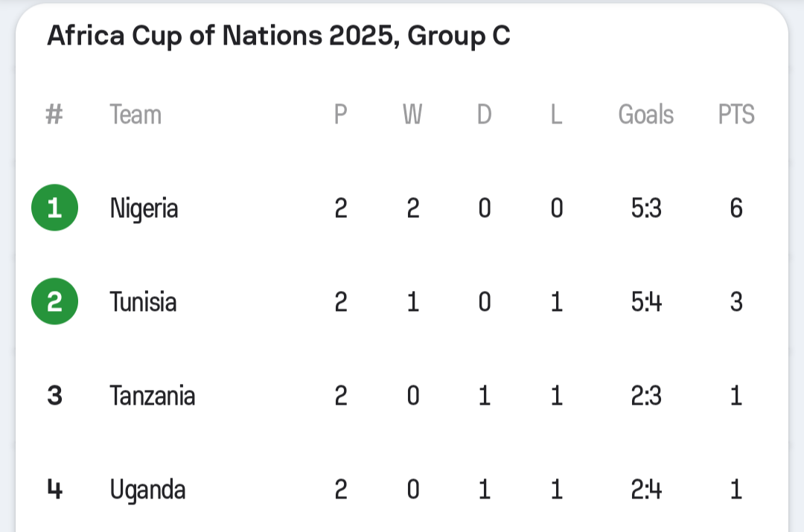Click the Team column header
Image resolution: width=804 pixels, height=532 pixels.
pos(135,115)
